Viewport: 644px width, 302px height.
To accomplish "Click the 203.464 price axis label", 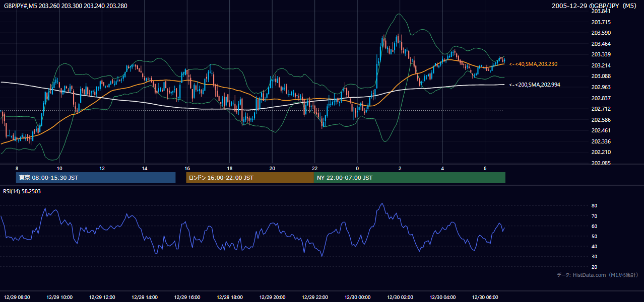I will click(601, 44).
